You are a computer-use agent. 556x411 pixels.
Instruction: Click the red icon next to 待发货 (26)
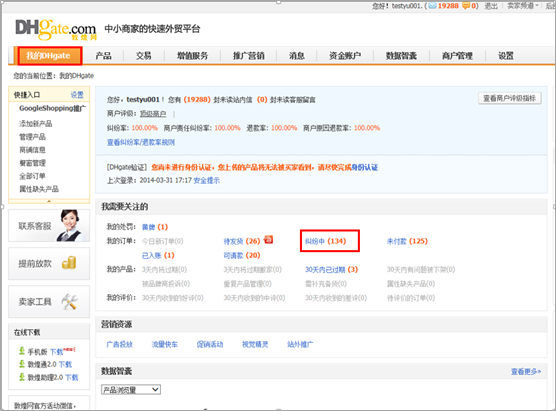point(268,240)
